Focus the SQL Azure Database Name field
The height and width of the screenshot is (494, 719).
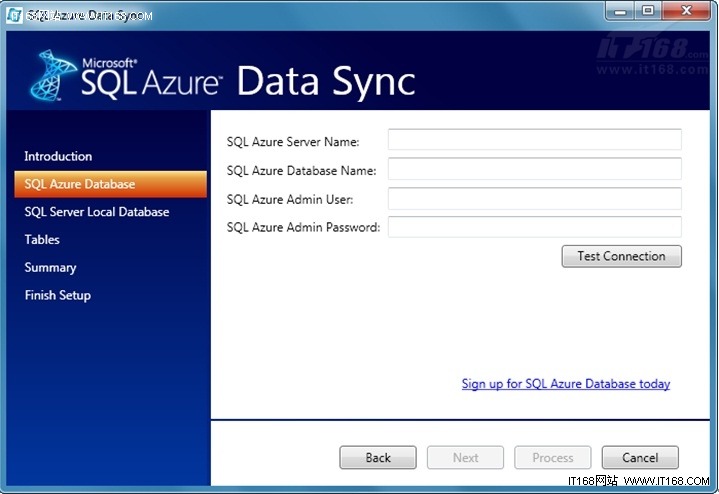pyautogui.click(x=535, y=169)
